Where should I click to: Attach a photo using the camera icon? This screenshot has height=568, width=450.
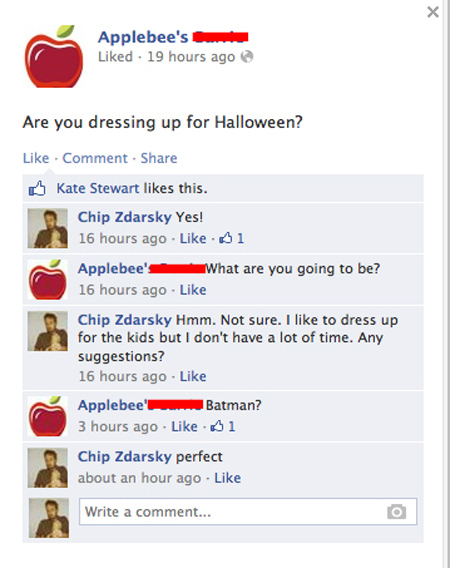point(397,511)
